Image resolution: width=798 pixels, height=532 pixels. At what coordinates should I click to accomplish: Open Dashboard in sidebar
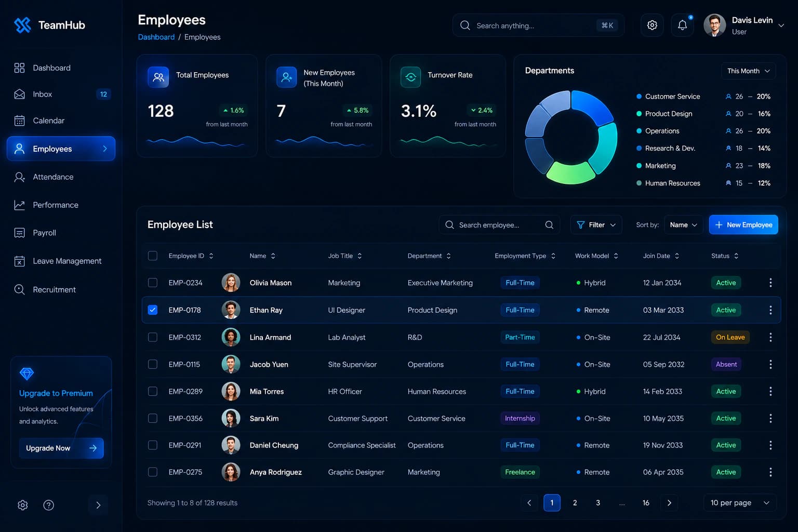pyautogui.click(x=61, y=68)
